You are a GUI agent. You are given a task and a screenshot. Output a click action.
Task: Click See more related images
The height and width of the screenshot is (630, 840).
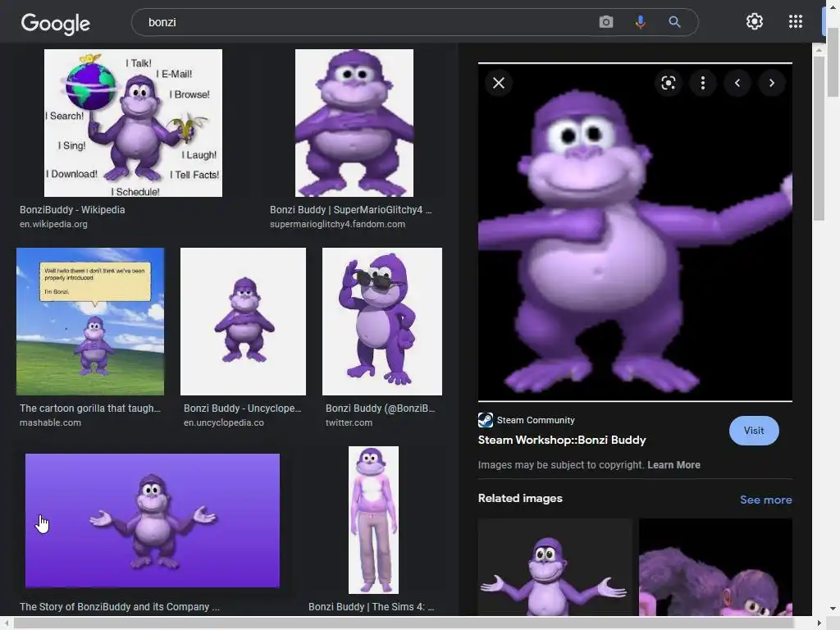tap(765, 500)
